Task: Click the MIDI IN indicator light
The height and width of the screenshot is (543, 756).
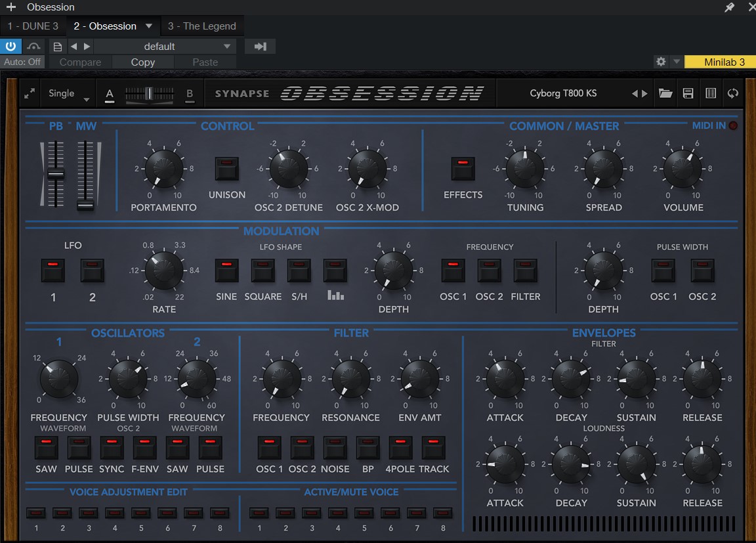Action: 733,126
